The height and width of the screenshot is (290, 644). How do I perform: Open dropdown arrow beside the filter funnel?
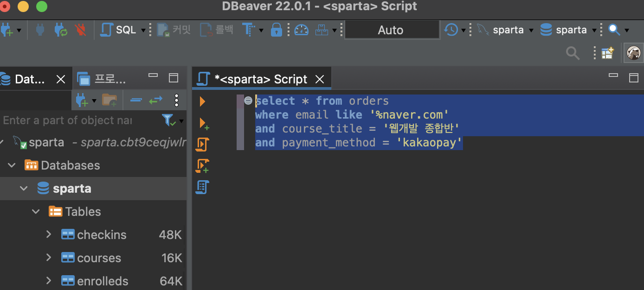[x=181, y=121]
